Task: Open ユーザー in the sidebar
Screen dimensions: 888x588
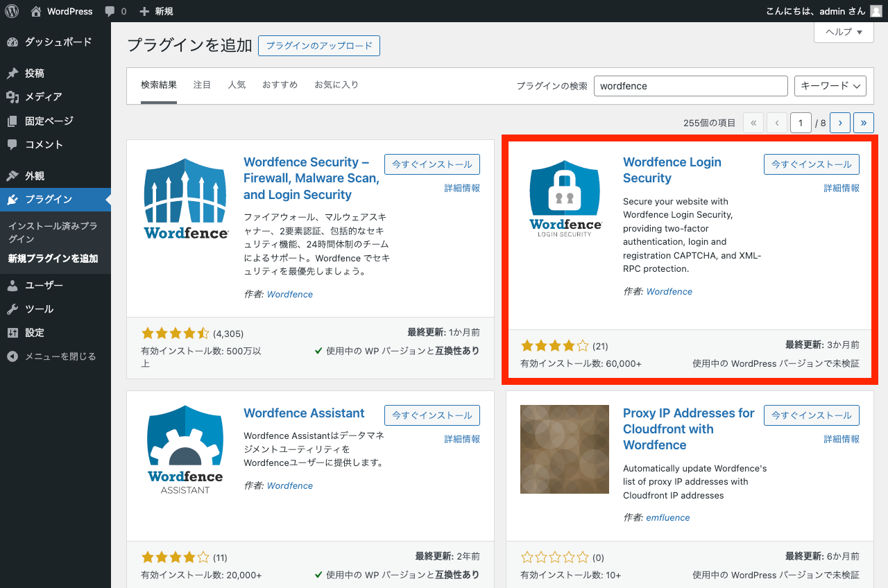Action: 55,285
